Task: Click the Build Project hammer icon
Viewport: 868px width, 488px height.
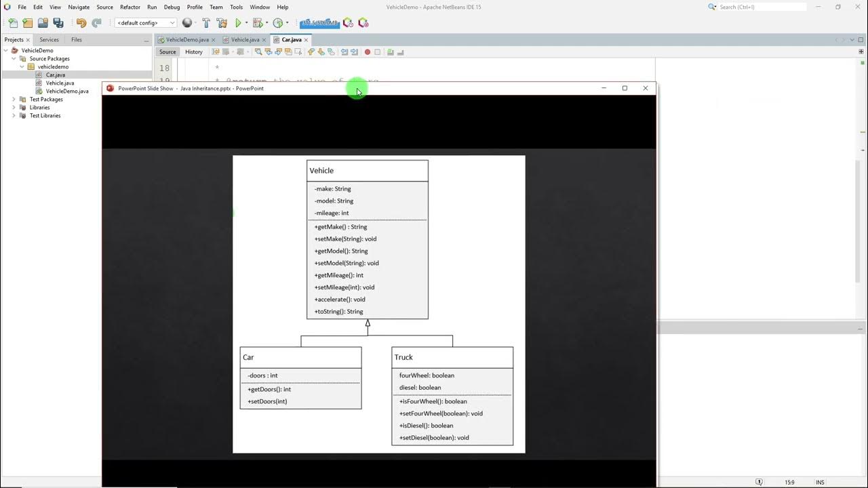Action: coord(206,22)
